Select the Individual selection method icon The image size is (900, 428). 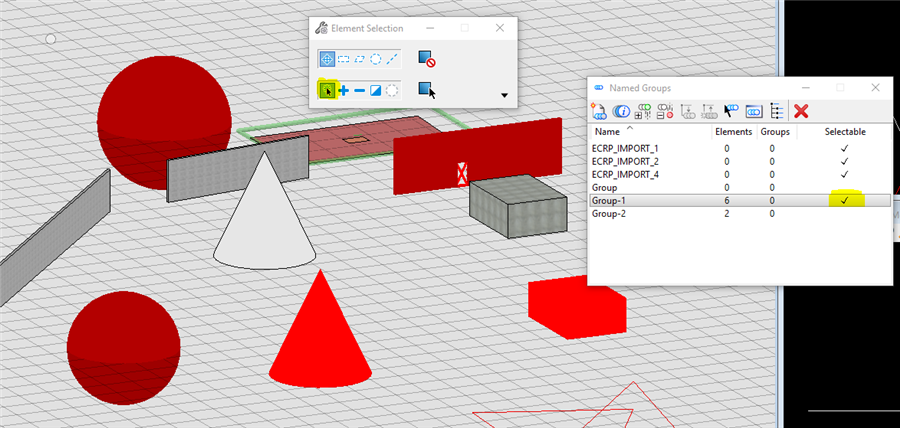point(327,59)
